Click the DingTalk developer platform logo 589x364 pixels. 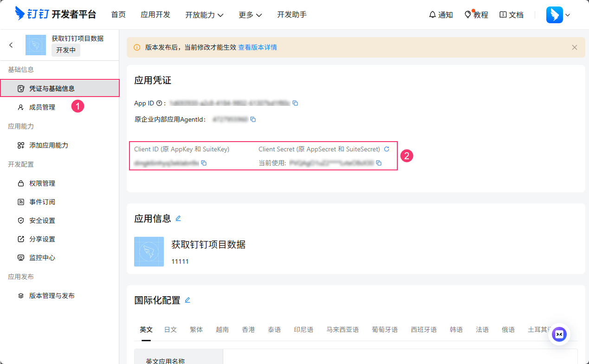pyautogui.click(x=55, y=14)
